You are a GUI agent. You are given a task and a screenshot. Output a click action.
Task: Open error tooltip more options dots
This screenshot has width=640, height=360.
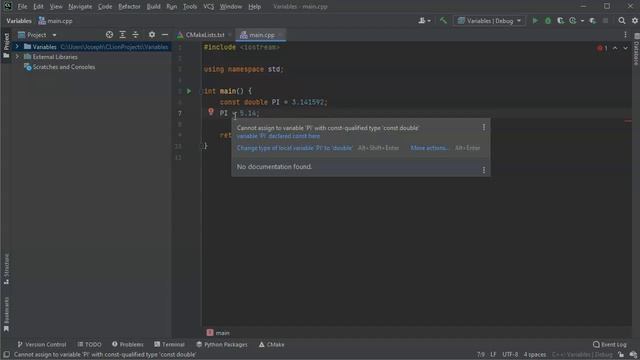pyautogui.click(x=484, y=127)
